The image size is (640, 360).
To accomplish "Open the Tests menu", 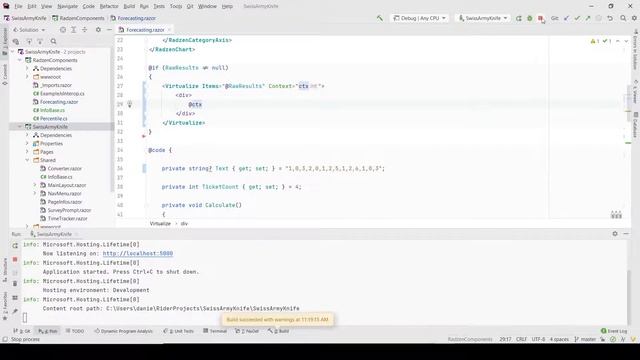I will [x=159, y=7].
